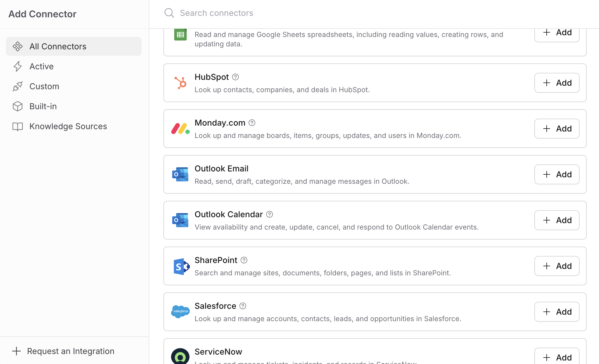Click the Outlook Email logo icon
599x364 pixels.
point(180,174)
